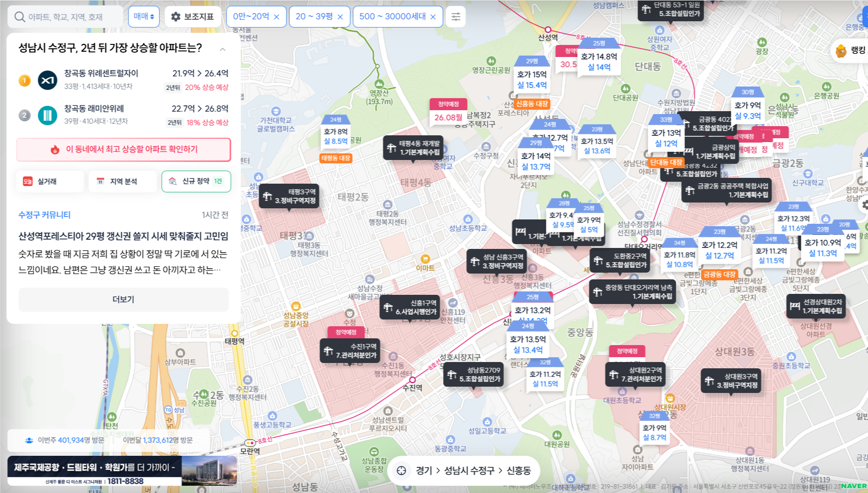Open the 제주국제공항 드림타워 ad banner
868x493 pixels.
tap(122, 471)
